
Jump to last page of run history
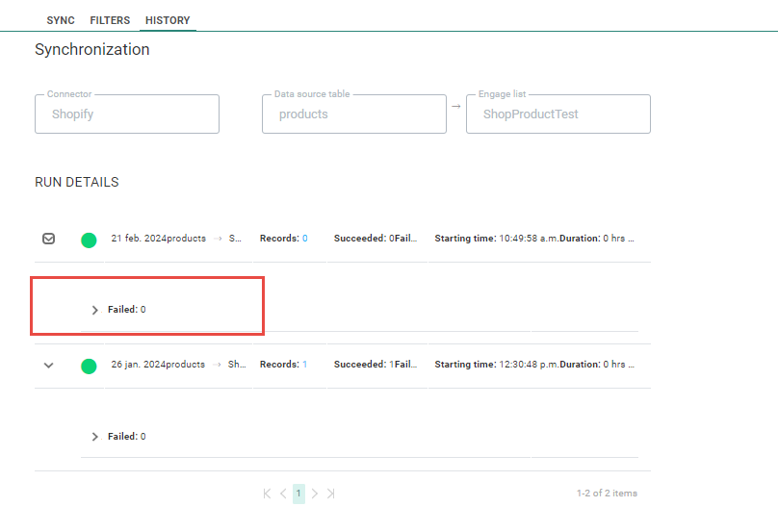pos(331,494)
